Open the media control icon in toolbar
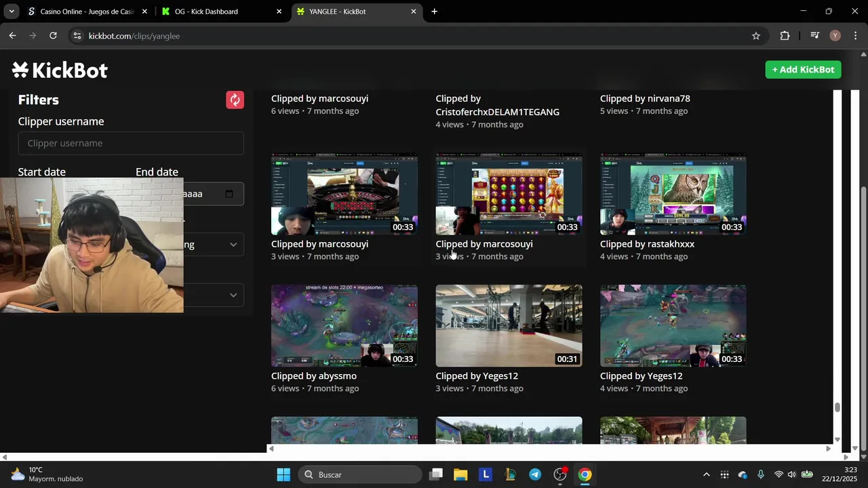Screen dimensions: 868x488 (x=815, y=36)
